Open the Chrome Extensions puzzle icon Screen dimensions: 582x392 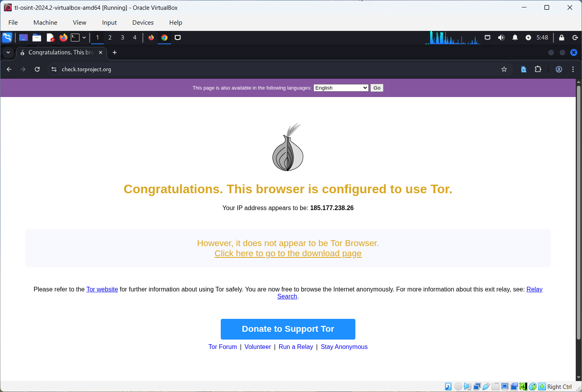(x=538, y=69)
